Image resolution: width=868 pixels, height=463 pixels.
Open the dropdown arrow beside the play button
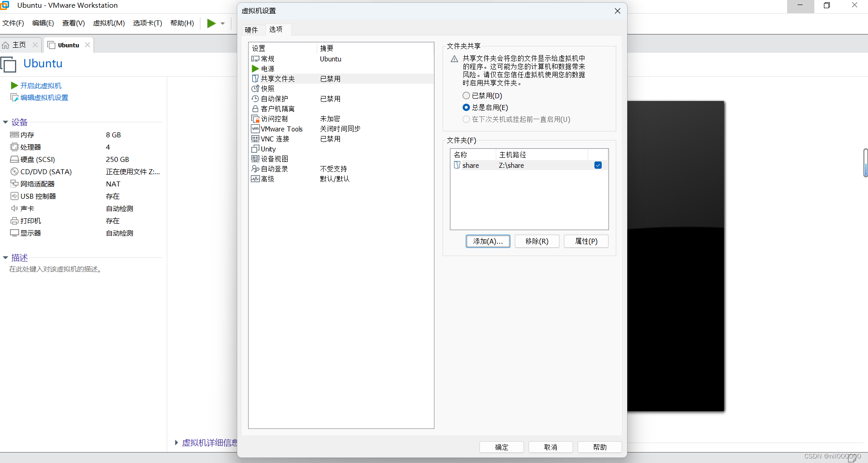pos(223,23)
